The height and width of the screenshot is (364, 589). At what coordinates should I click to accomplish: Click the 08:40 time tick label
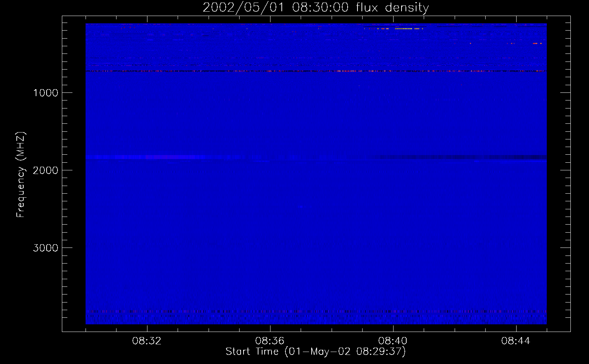point(393,341)
